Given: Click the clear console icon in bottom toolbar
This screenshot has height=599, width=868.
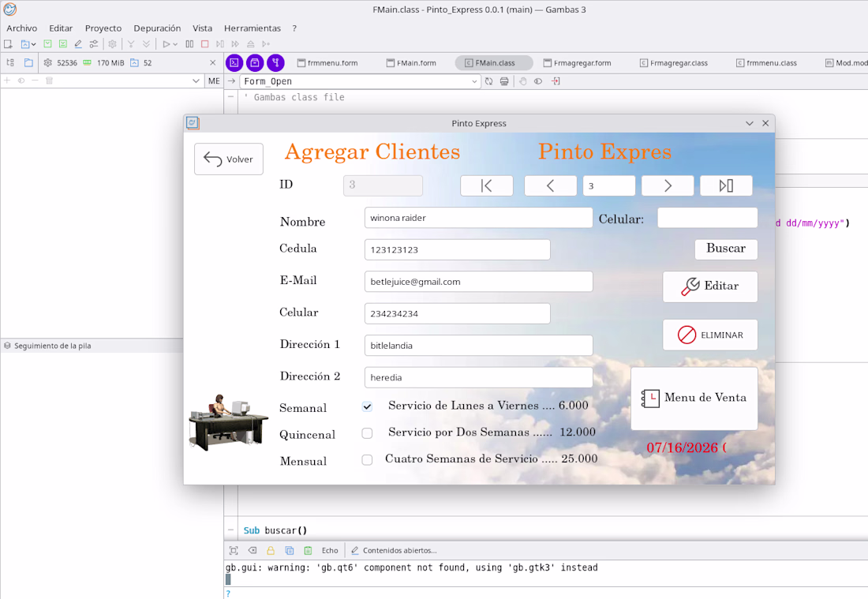Looking at the screenshot, I should [x=253, y=550].
